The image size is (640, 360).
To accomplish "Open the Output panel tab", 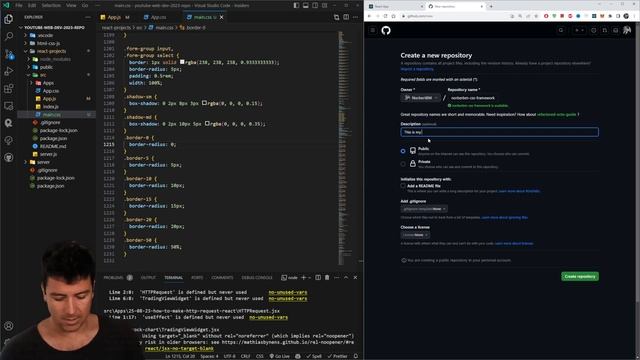I will [x=148, y=278].
